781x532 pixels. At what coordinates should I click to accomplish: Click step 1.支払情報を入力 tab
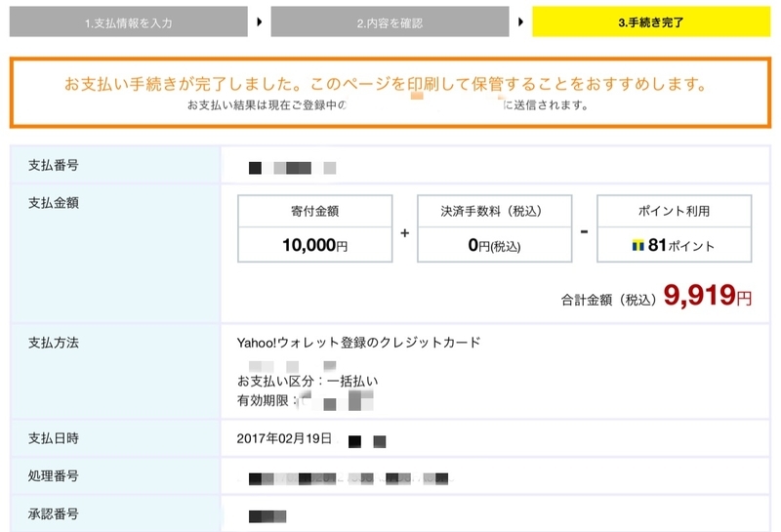129,21
